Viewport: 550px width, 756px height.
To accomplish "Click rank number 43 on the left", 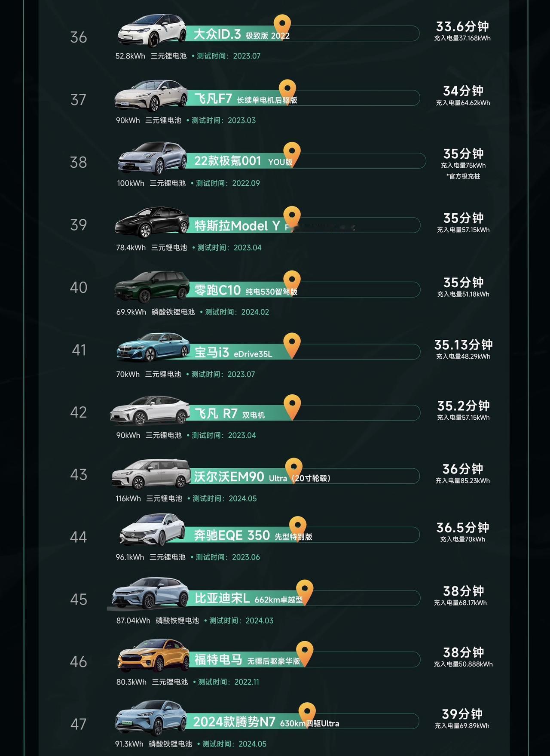I will click(x=79, y=475).
